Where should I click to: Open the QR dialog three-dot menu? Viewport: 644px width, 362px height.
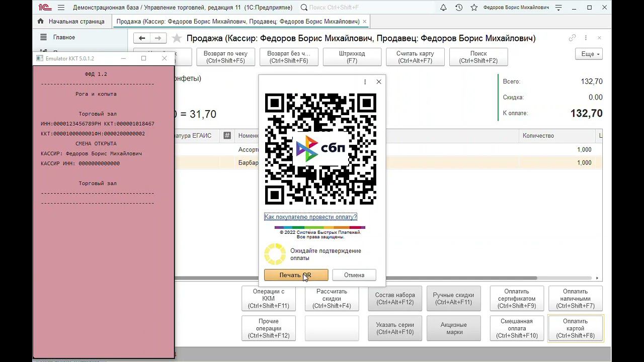coord(365,82)
